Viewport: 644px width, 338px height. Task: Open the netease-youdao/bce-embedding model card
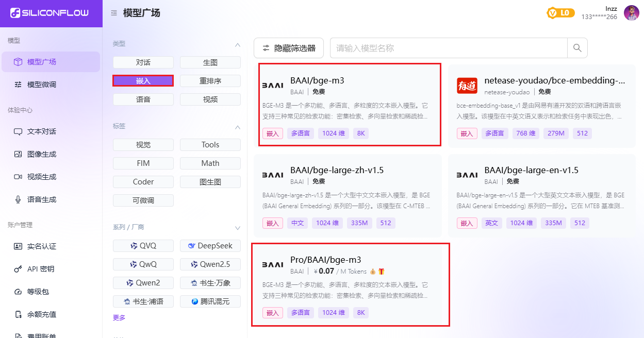(x=541, y=106)
